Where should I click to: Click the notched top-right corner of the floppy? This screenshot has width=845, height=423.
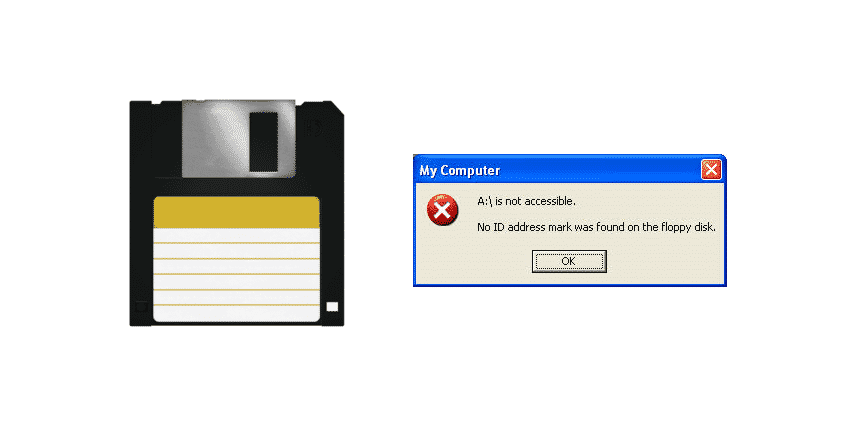[x=337, y=107]
